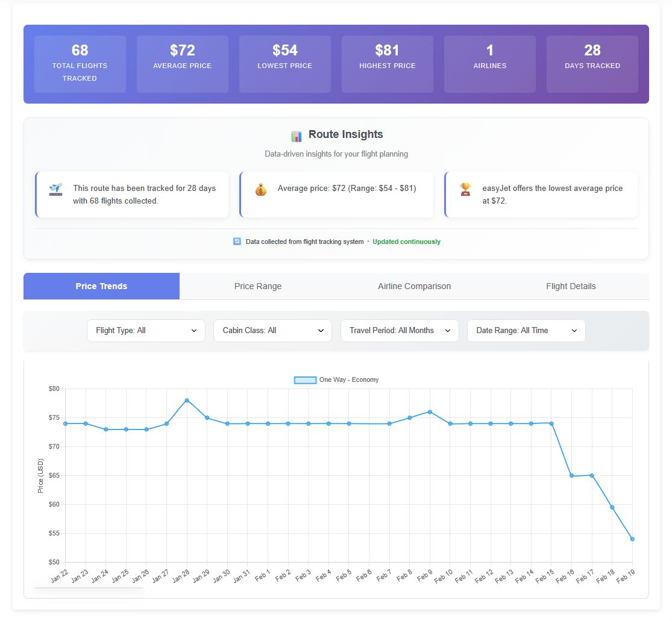Click the blue refresh icon near data source
Viewport: 672px width, 621px height.
point(237,242)
